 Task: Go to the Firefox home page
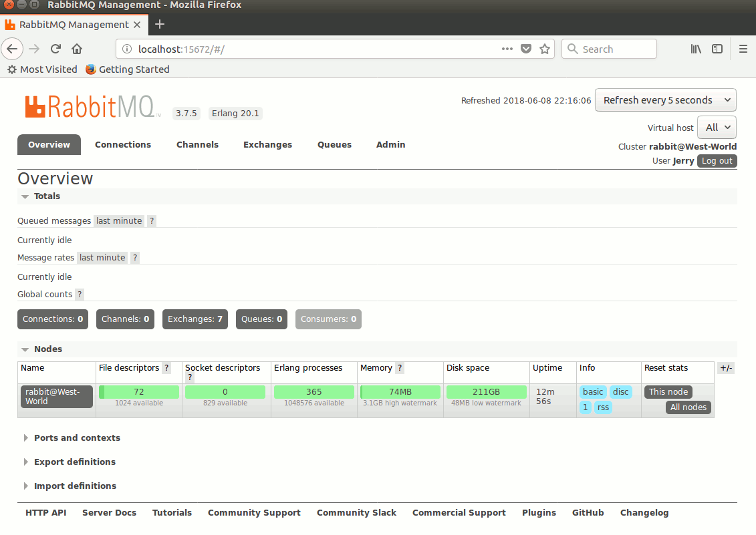point(77,49)
